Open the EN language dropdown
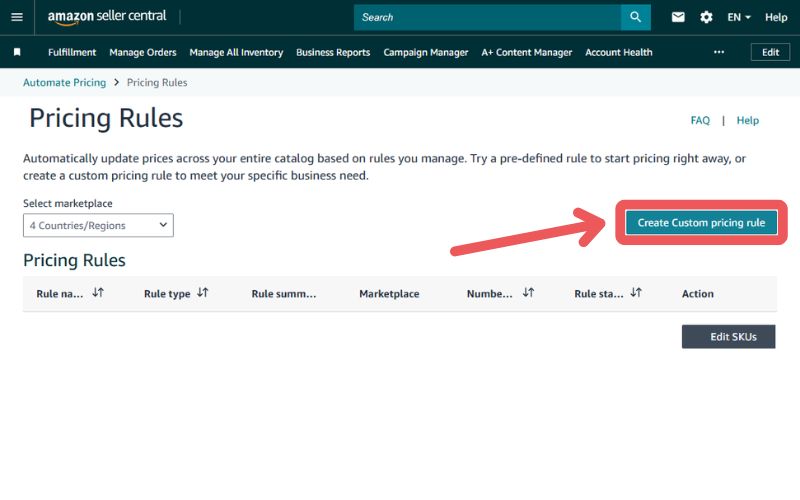Image resolution: width=800 pixels, height=500 pixels. point(739,17)
